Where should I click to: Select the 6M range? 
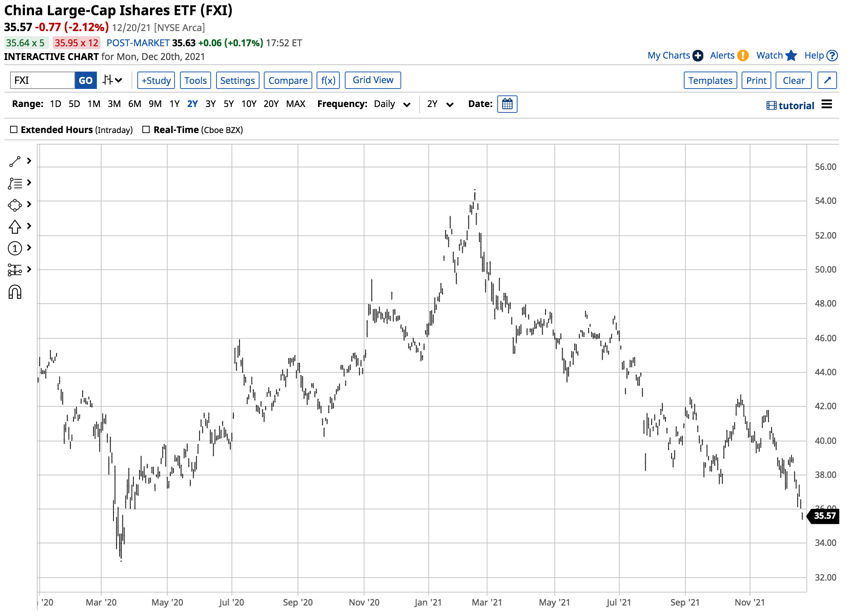(135, 104)
